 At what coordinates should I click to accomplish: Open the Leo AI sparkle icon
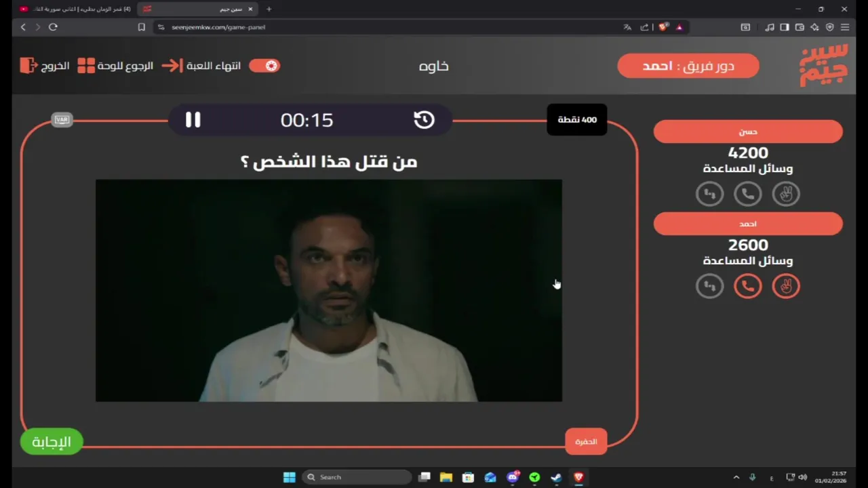814,27
